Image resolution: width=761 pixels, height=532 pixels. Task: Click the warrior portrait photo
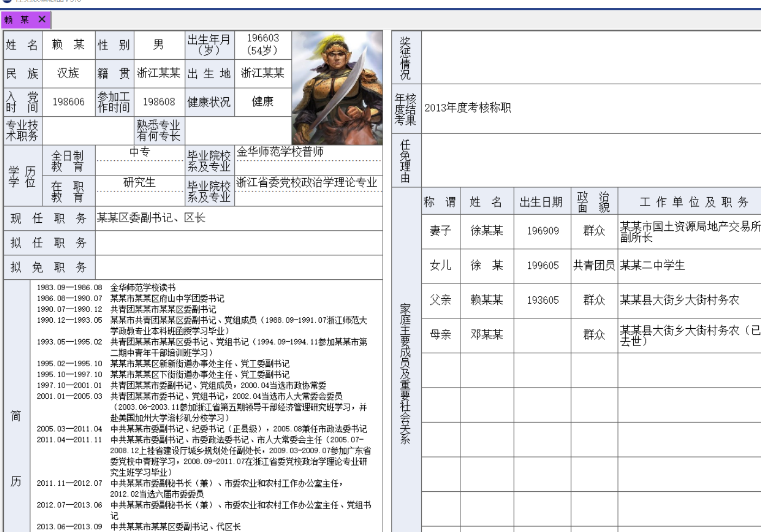click(337, 87)
